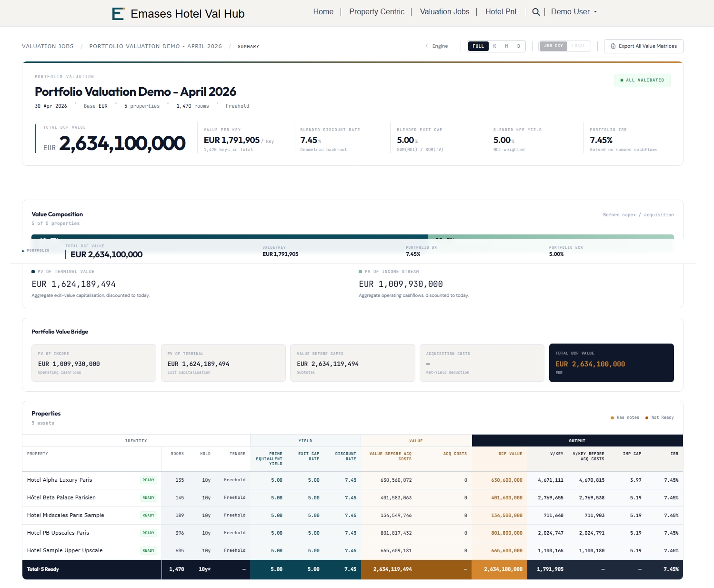Go to the Home menu
The image size is (714, 588).
pyautogui.click(x=323, y=12)
